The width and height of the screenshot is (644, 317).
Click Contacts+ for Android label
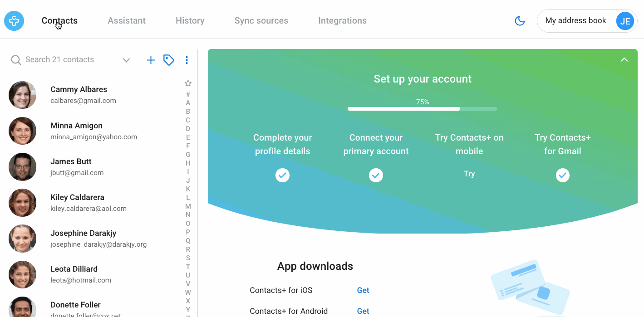point(289,311)
